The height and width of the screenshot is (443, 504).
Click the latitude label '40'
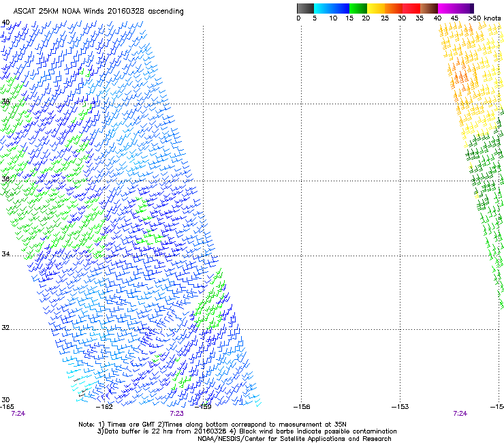coord(5,22)
